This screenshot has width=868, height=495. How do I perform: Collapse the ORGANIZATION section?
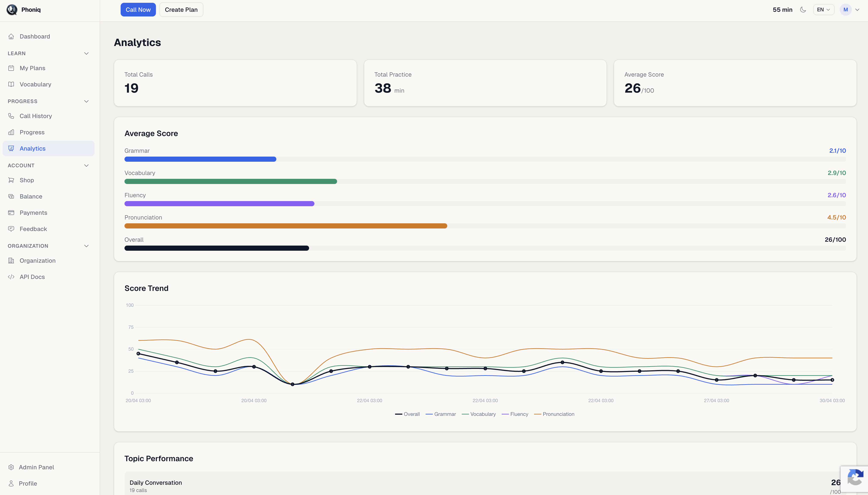click(86, 246)
